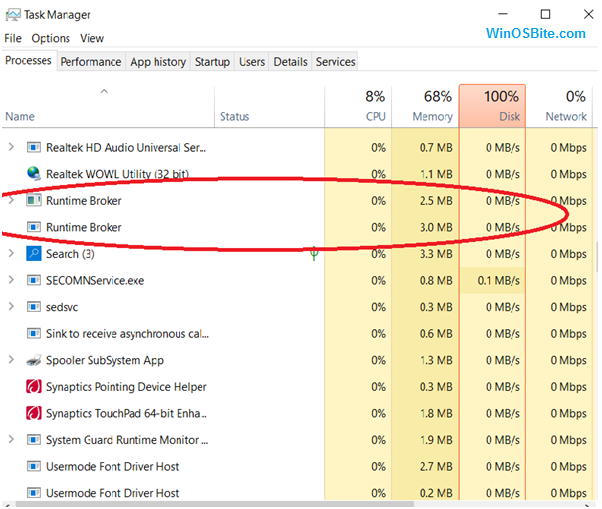Expand the Search (3) process group
This screenshot has width=602, height=509.
pyautogui.click(x=11, y=253)
